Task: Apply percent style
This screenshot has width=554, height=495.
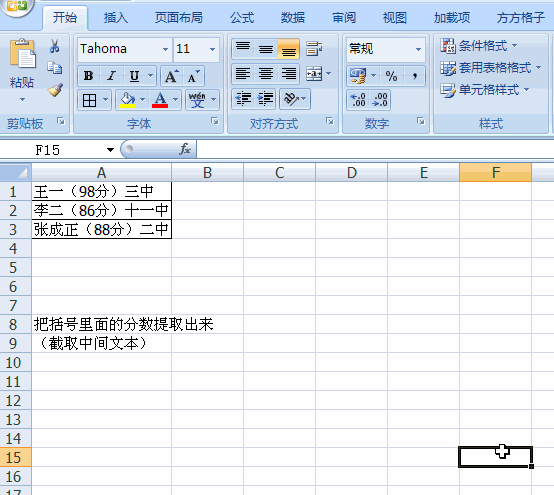Action: click(391, 76)
